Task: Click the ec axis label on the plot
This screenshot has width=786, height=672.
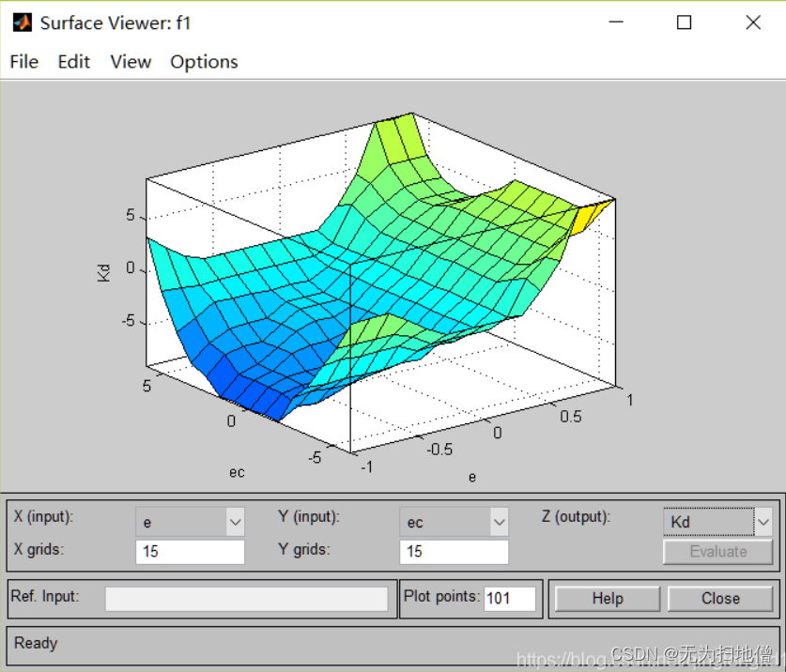Action: pyautogui.click(x=237, y=472)
